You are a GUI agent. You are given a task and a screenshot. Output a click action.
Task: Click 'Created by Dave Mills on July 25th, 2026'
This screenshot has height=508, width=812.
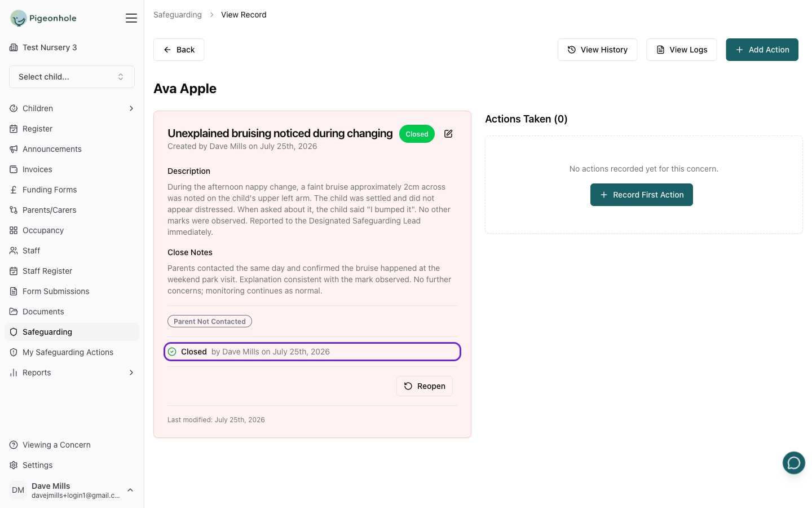pos(242,146)
